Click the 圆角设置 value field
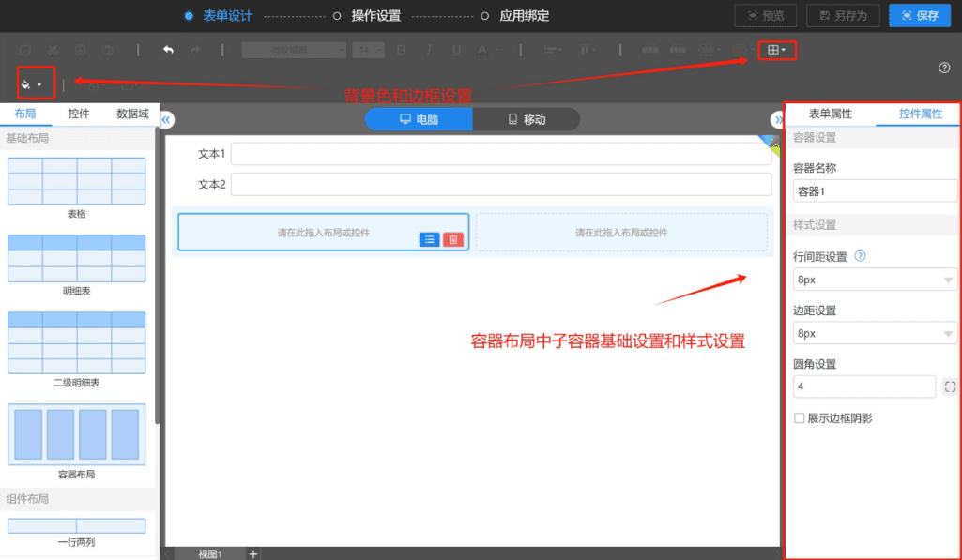 click(x=864, y=387)
